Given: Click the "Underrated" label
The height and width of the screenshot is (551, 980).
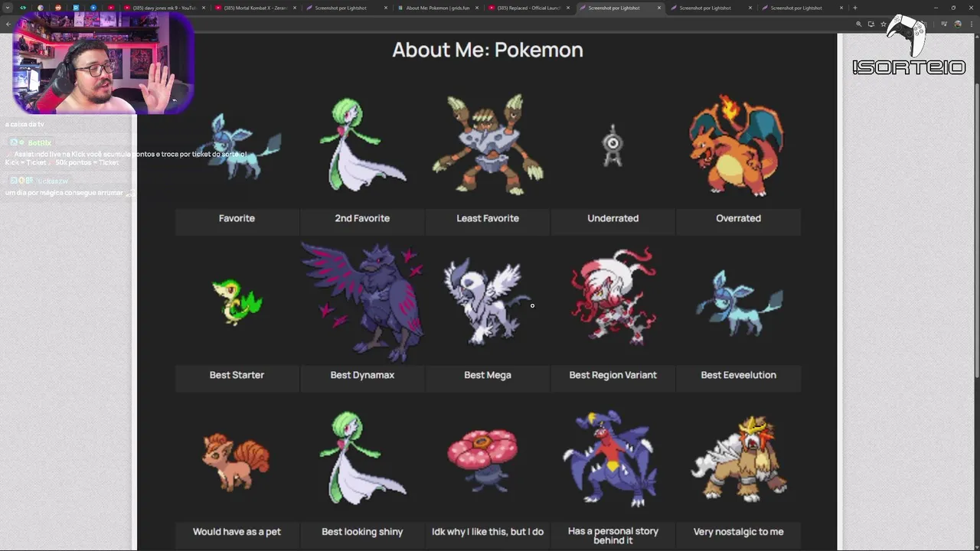Looking at the screenshot, I should (x=612, y=218).
